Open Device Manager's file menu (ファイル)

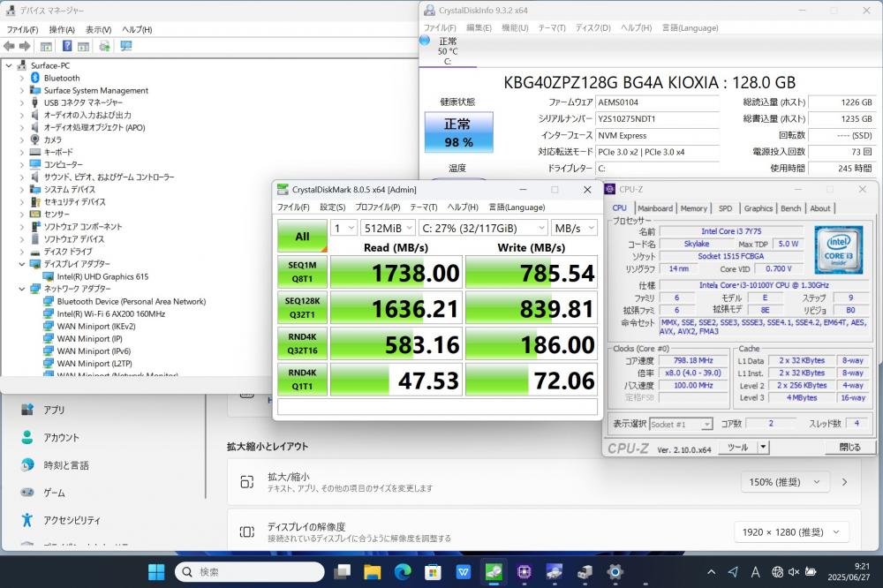[x=23, y=29]
